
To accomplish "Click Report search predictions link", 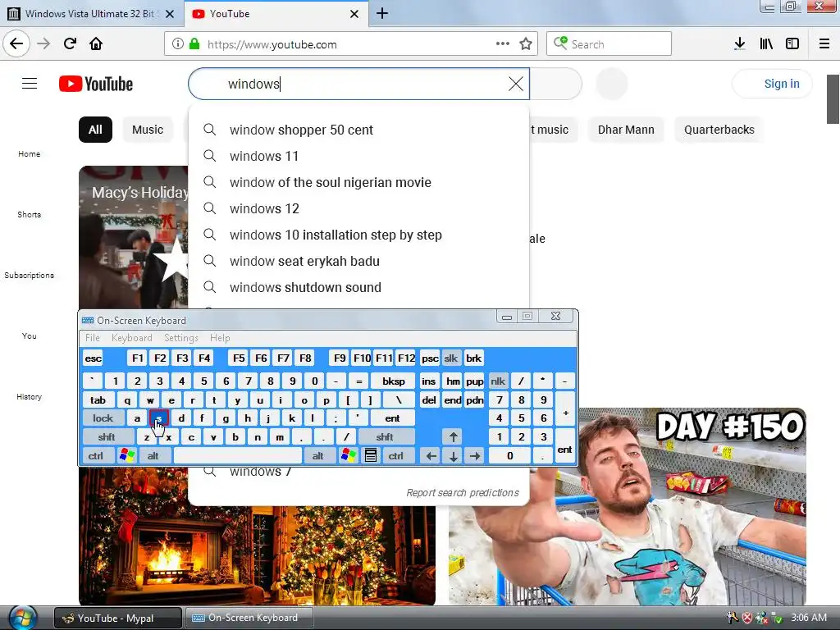I will click(x=463, y=492).
